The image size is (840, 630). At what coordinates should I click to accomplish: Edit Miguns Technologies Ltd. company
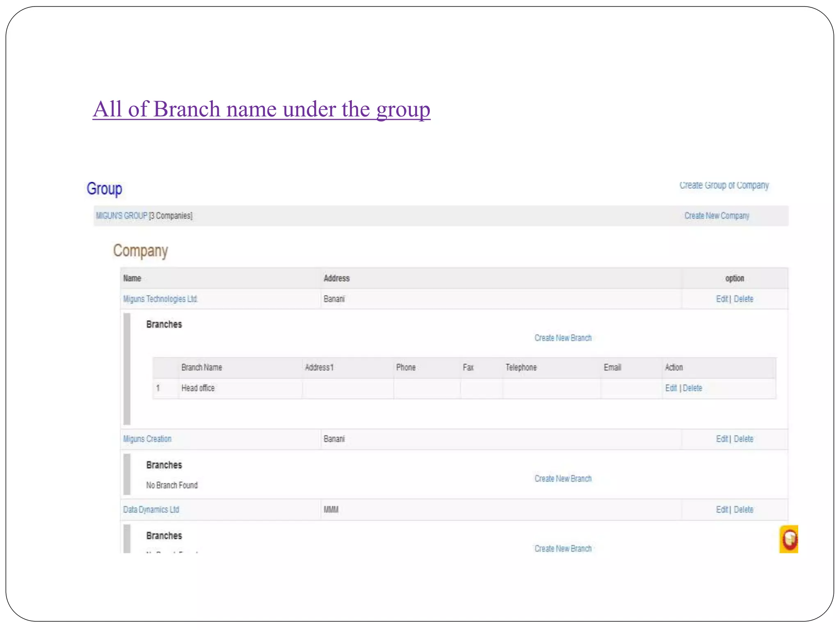click(x=722, y=299)
